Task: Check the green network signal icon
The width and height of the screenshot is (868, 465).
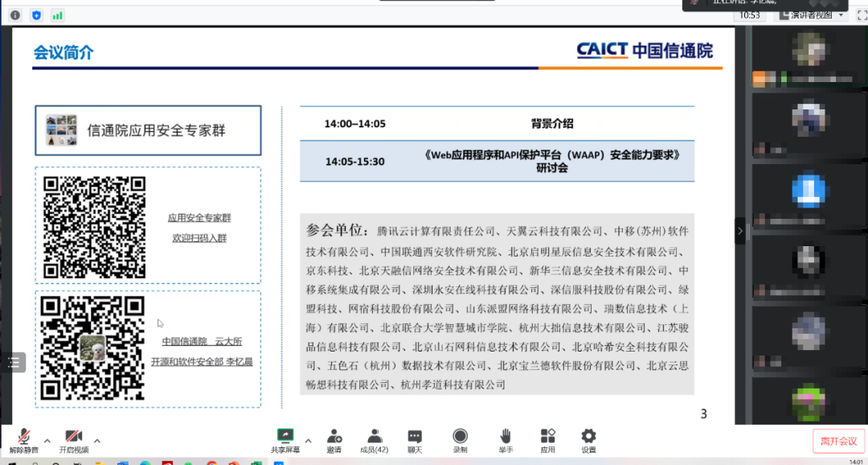Action: [58, 15]
